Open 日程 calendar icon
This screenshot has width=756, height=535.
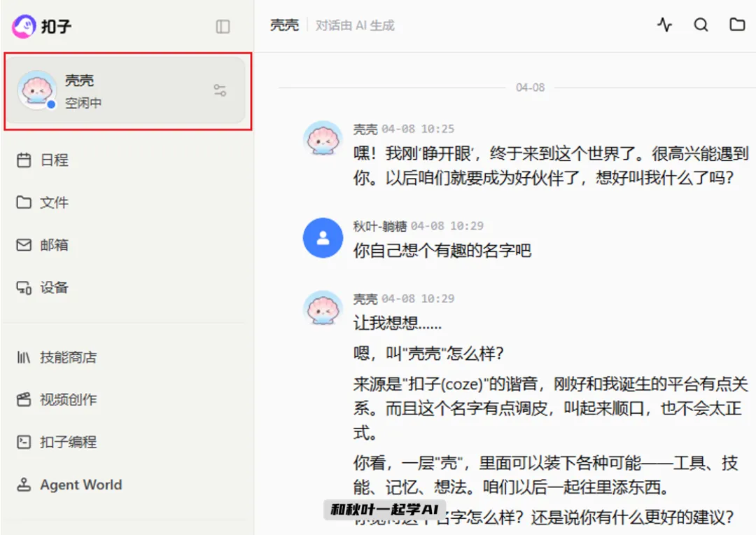pos(24,160)
